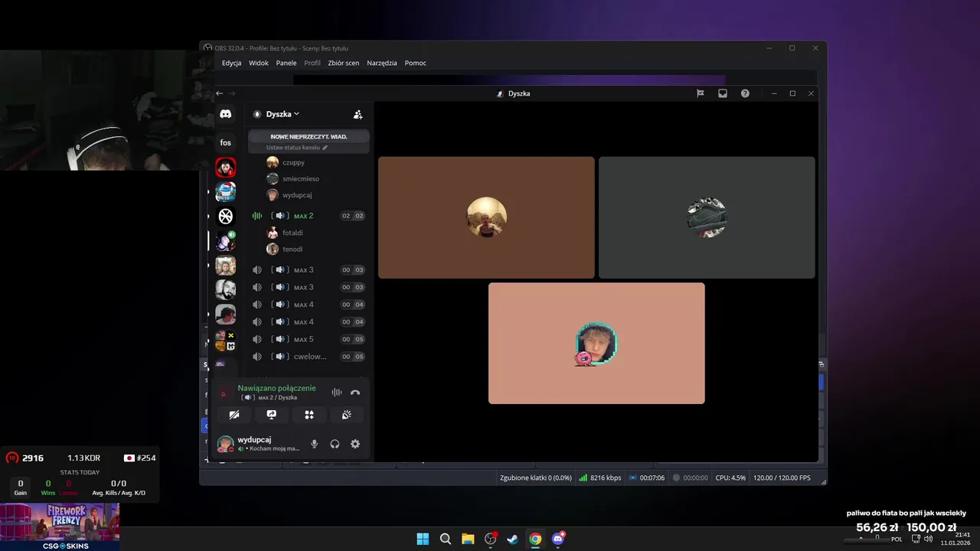
Task: Open OBS Edycja menu
Action: click(x=232, y=63)
